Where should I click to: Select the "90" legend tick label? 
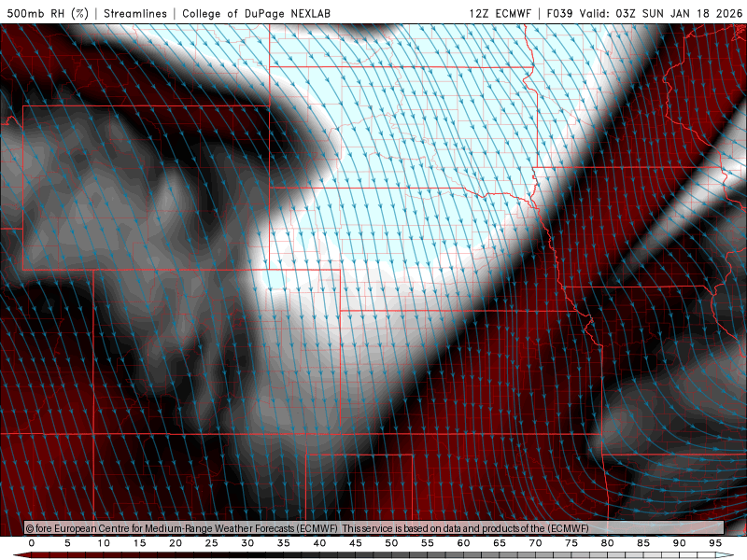(680, 543)
